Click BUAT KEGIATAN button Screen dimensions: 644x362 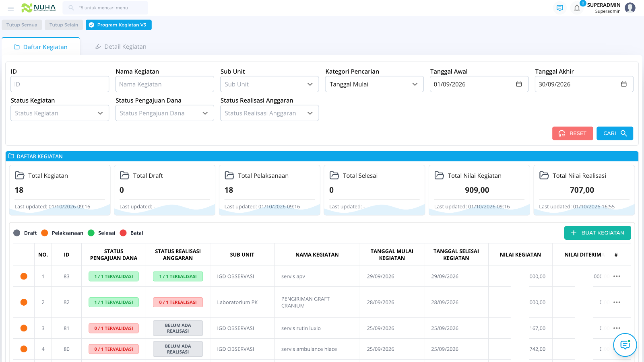coord(598,233)
